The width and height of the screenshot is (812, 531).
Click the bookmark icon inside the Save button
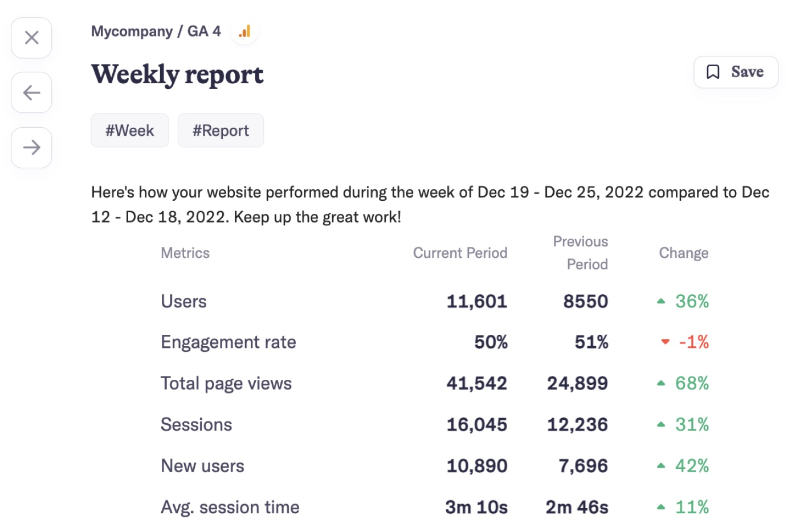point(714,72)
